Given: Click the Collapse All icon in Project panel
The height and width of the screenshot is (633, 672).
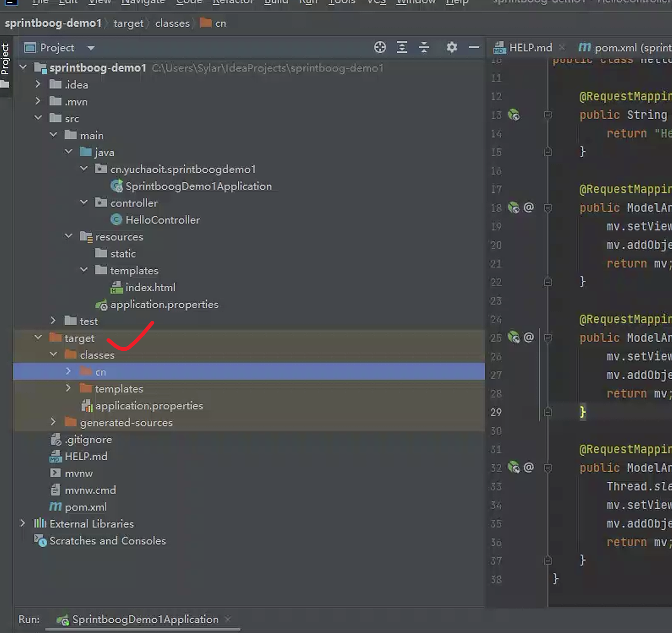Looking at the screenshot, I should pyautogui.click(x=424, y=47).
